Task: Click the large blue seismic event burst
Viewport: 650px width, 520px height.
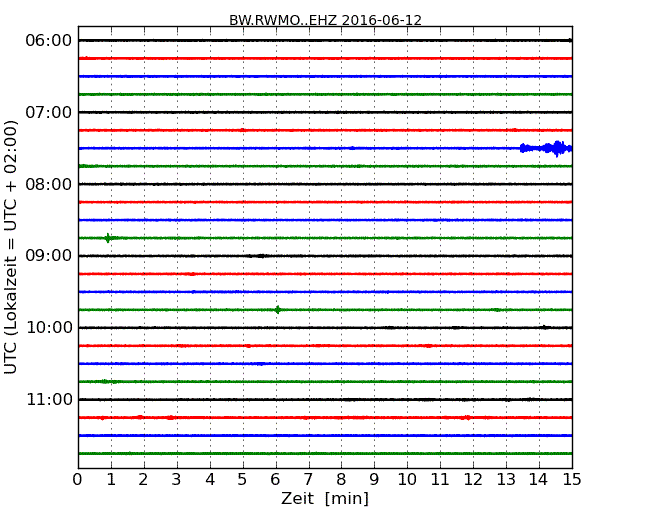Action: (x=546, y=148)
